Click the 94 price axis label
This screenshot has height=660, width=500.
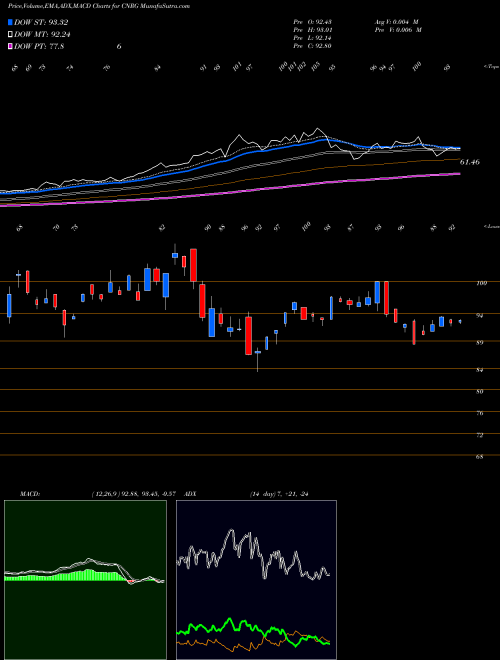(481, 315)
